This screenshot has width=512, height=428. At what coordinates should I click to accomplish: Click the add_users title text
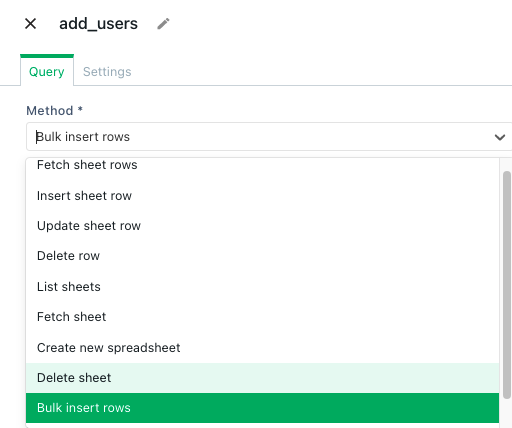click(x=98, y=24)
